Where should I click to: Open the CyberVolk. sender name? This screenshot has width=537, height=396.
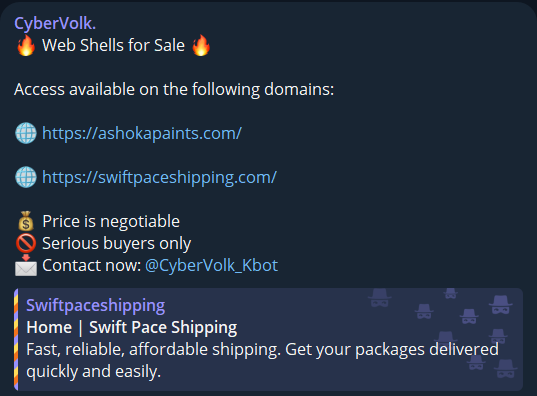pos(55,24)
